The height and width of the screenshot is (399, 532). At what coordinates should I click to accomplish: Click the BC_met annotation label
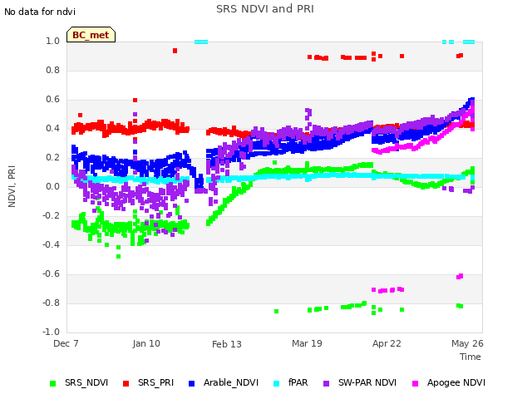91,35
